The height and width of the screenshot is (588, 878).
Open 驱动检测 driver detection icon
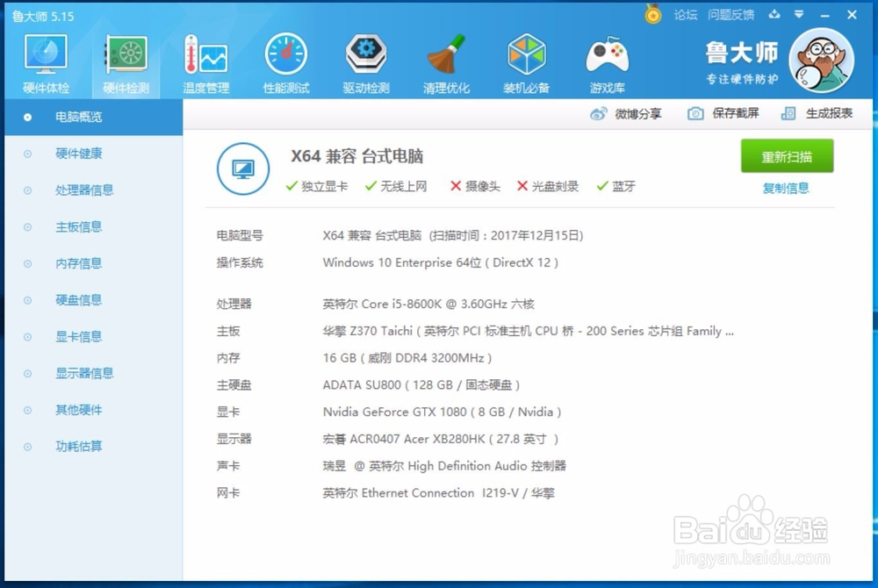click(365, 63)
